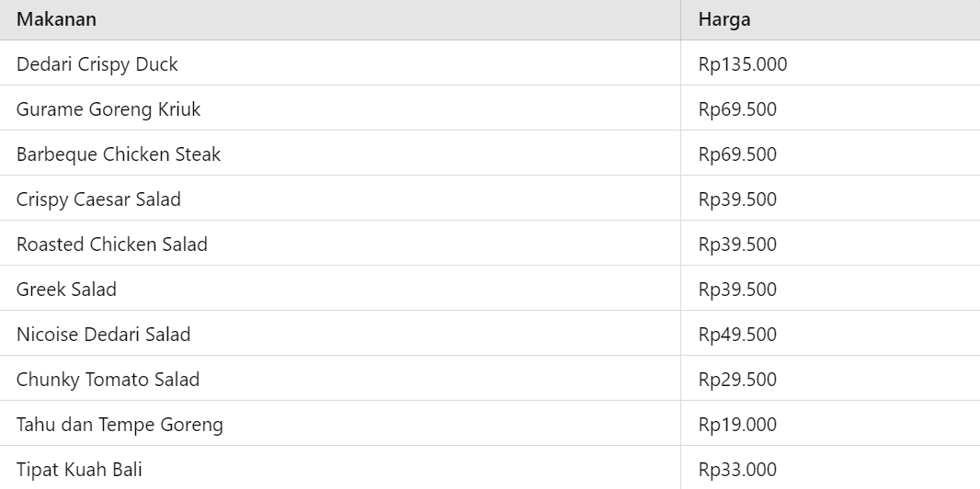Click the Nicoise Dedari Salad entry
The image size is (980, 489).
[104, 335]
